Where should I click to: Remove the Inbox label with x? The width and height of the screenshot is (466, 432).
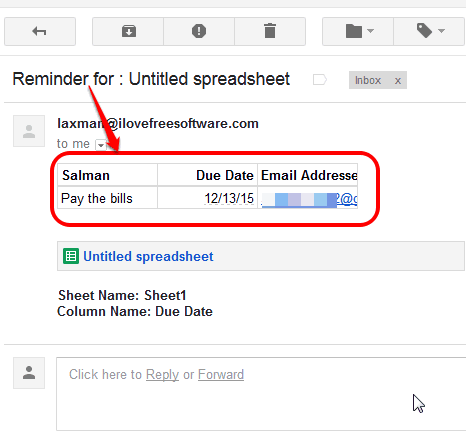[x=398, y=81]
